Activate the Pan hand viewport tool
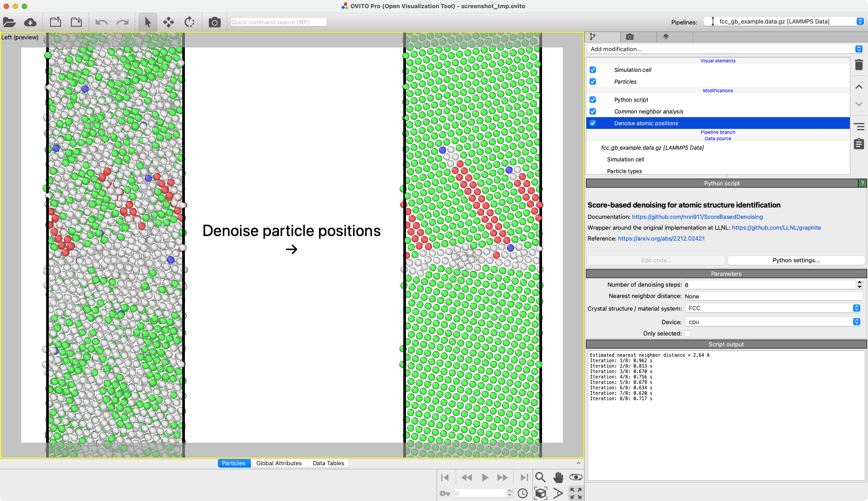 558,477
